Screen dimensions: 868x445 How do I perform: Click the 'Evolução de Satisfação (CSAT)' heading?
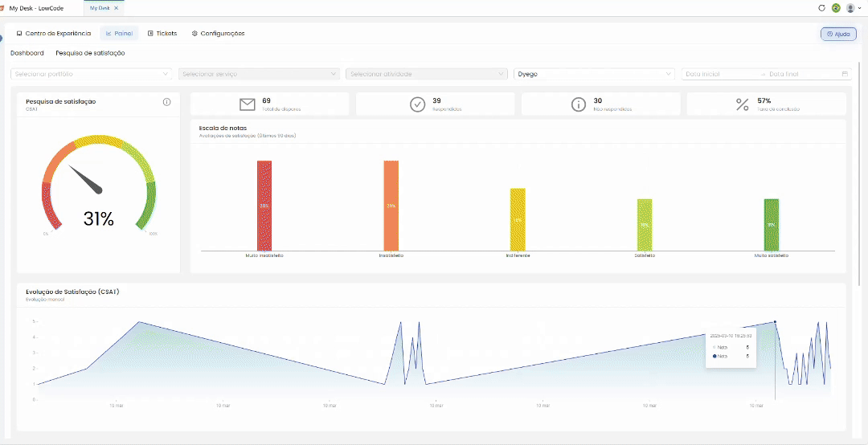(x=72, y=292)
